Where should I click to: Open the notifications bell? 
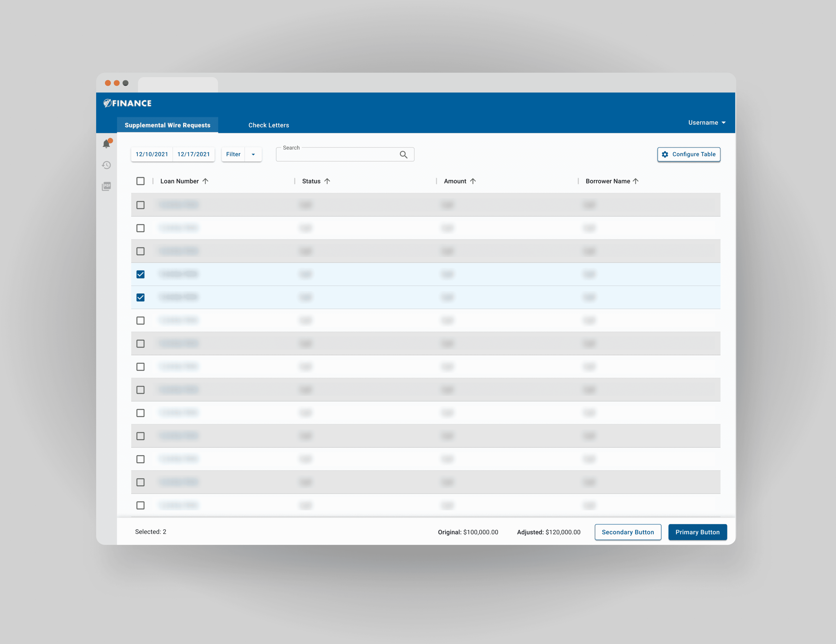coord(106,144)
